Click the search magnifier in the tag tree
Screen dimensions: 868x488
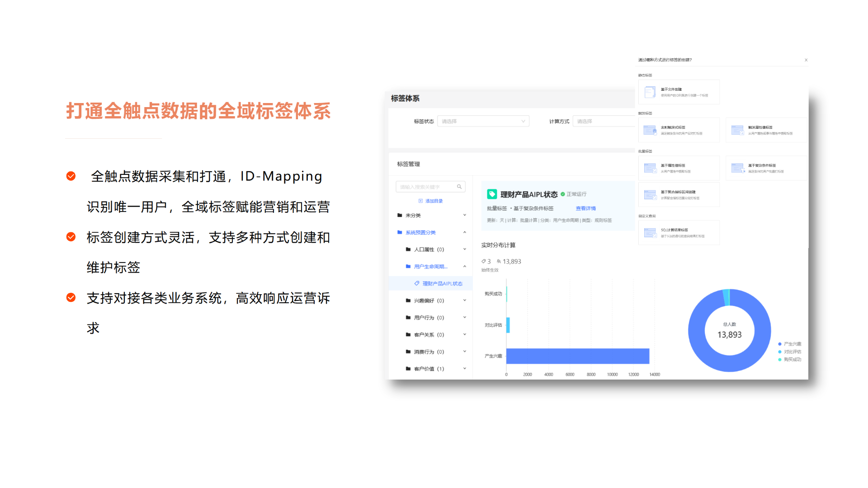(459, 187)
